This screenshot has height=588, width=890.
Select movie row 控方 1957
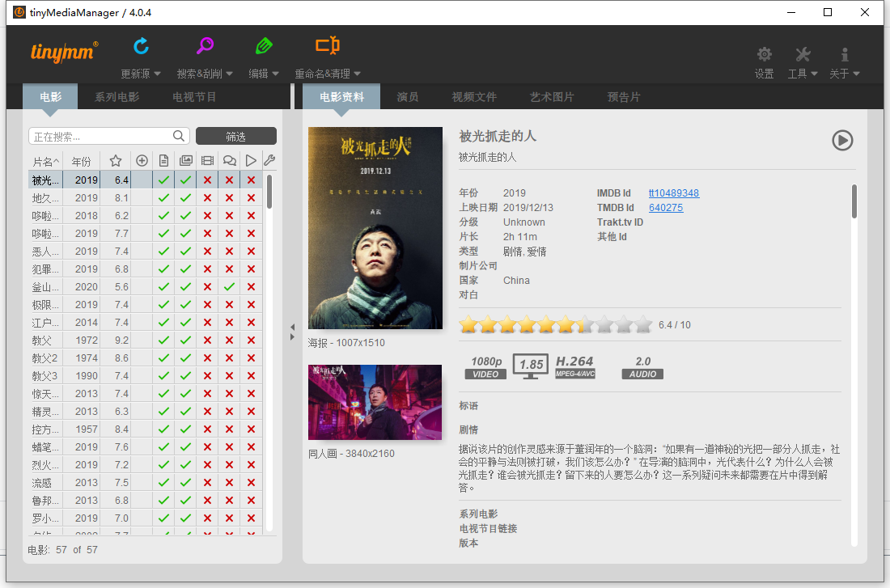coord(146,429)
